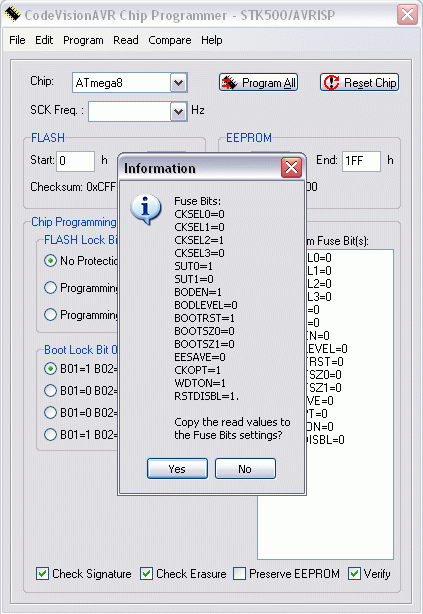Close the CodeVisionAVR Chip Programmer window
The width and height of the screenshot is (423, 614).
[x=407, y=15]
